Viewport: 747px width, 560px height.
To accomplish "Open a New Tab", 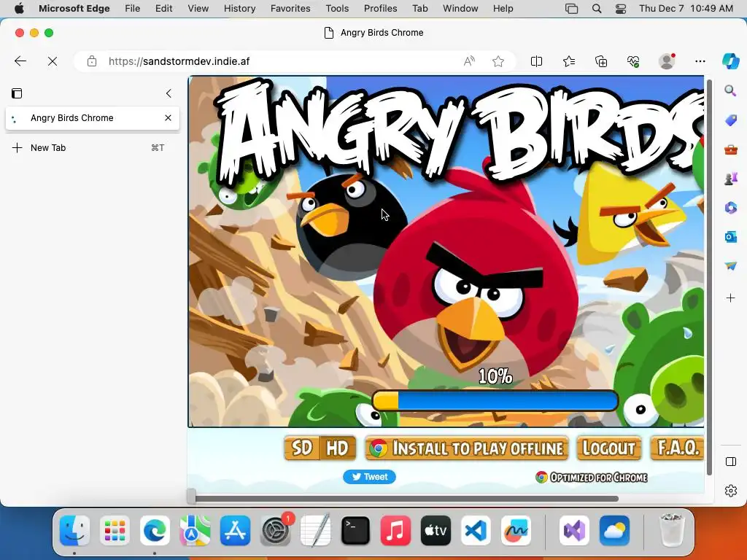I will click(x=93, y=147).
